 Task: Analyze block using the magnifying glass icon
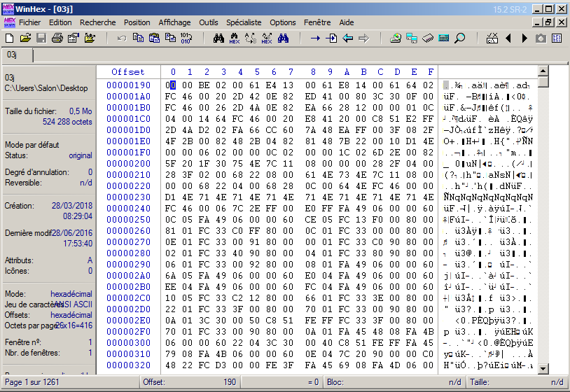point(460,38)
